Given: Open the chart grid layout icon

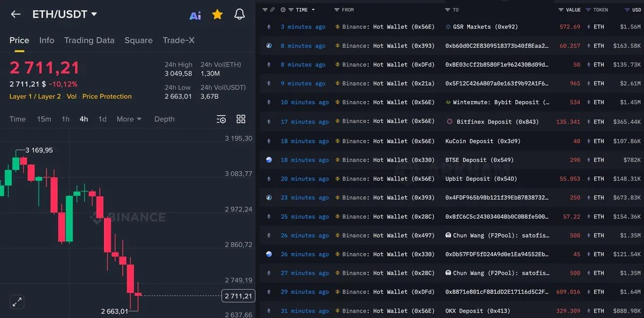Looking at the screenshot, I should click(241, 119).
